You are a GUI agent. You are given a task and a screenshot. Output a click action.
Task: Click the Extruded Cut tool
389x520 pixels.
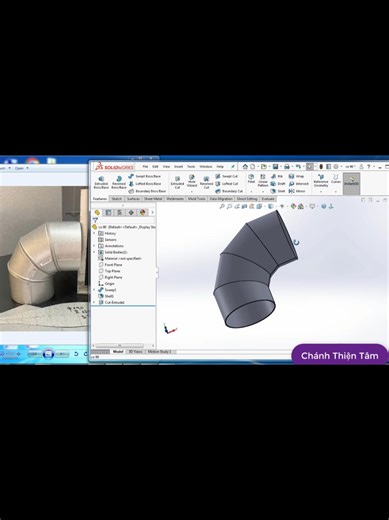pos(177,183)
